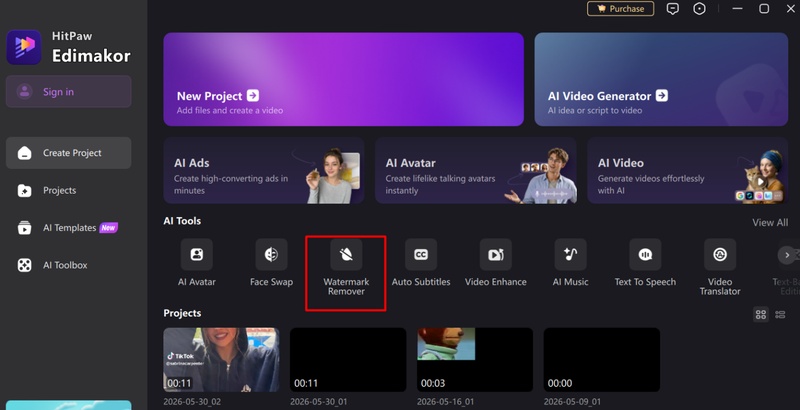Click the AI Tools section heading
The width and height of the screenshot is (800, 410).
pyautogui.click(x=182, y=221)
